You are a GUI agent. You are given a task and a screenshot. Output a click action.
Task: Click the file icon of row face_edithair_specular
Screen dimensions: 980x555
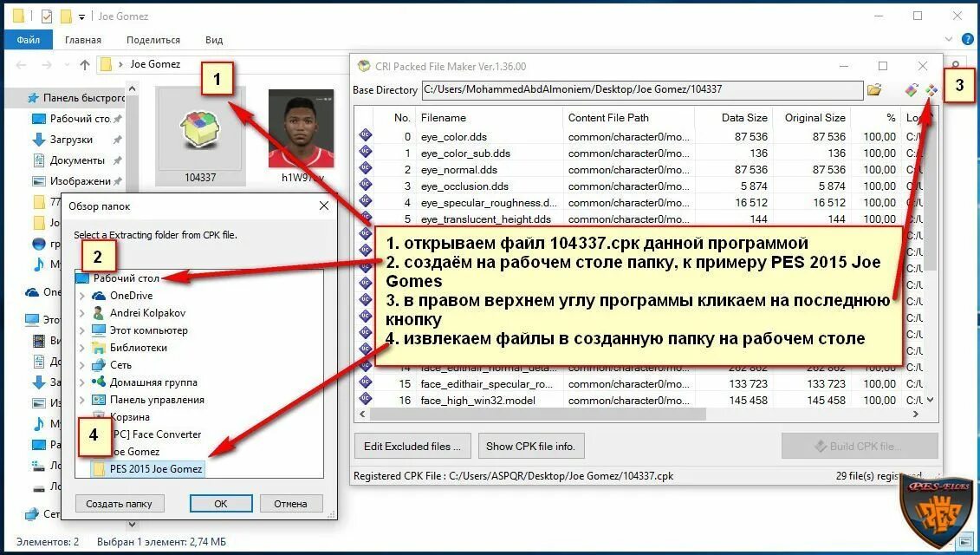click(x=366, y=382)
